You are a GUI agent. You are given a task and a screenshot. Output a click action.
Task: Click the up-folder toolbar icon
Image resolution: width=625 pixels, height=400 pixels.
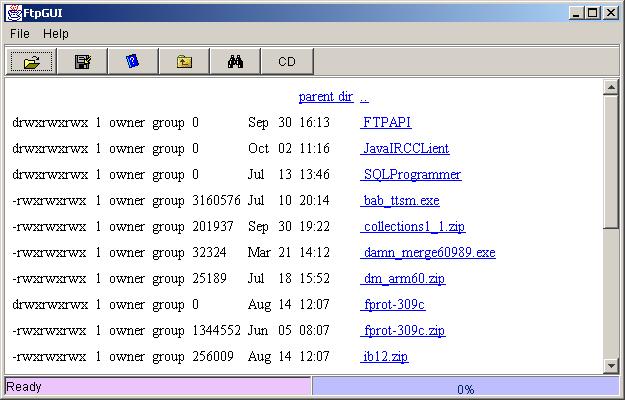click(185, 62)
